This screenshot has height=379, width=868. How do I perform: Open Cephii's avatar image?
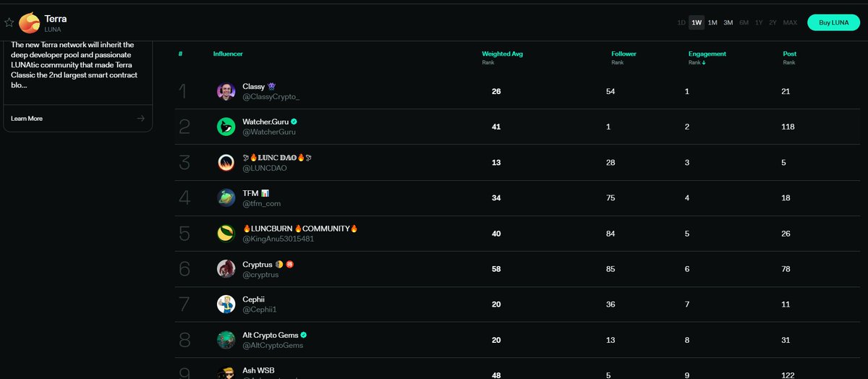tap(226, 304)
